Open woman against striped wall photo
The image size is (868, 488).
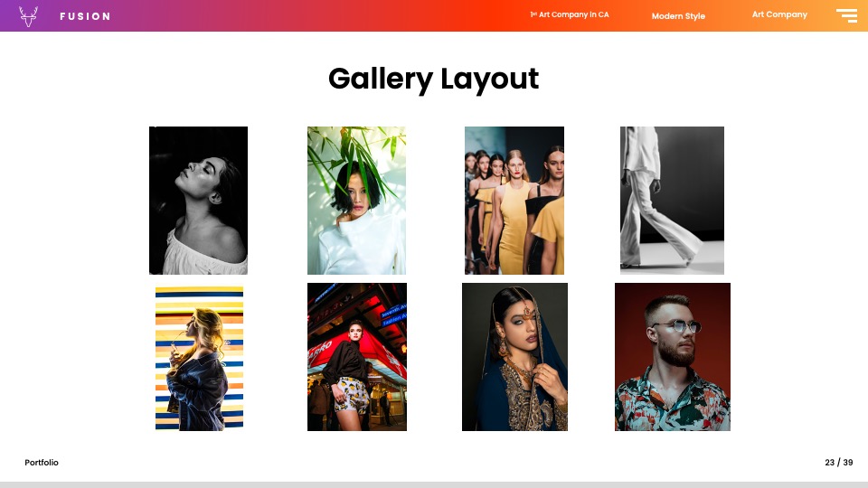point(199,358)
